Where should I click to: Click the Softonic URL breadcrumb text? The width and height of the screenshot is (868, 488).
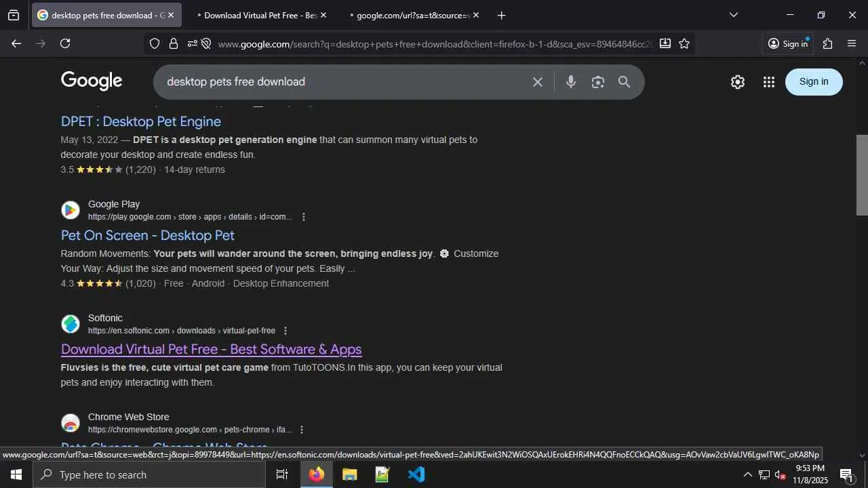pyautogui.click(x=182, y=331)
